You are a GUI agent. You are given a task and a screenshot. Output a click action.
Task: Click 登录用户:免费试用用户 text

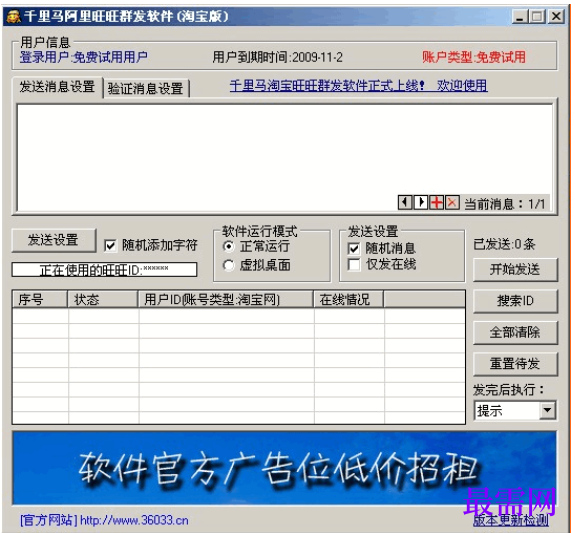point(84,57)
